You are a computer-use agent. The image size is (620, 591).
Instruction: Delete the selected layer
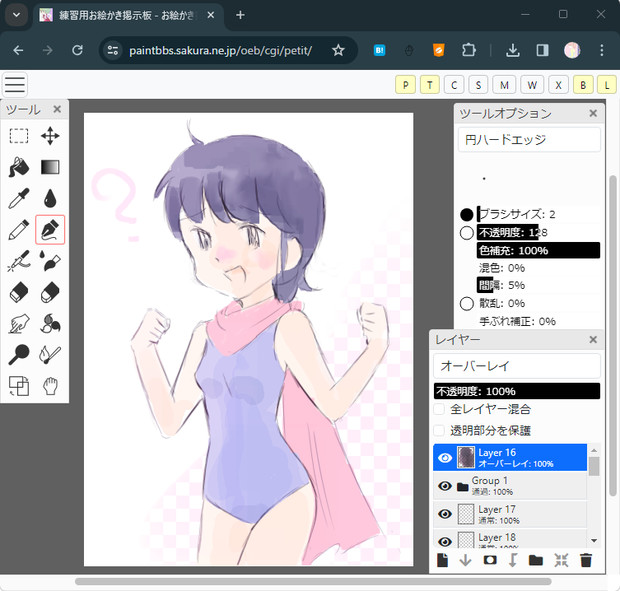click(586, 560)
